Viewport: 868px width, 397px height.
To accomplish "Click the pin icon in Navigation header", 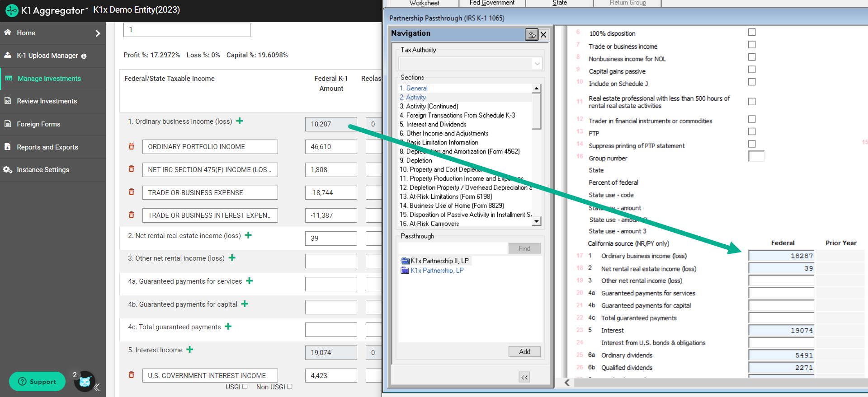I will (531, 34).
